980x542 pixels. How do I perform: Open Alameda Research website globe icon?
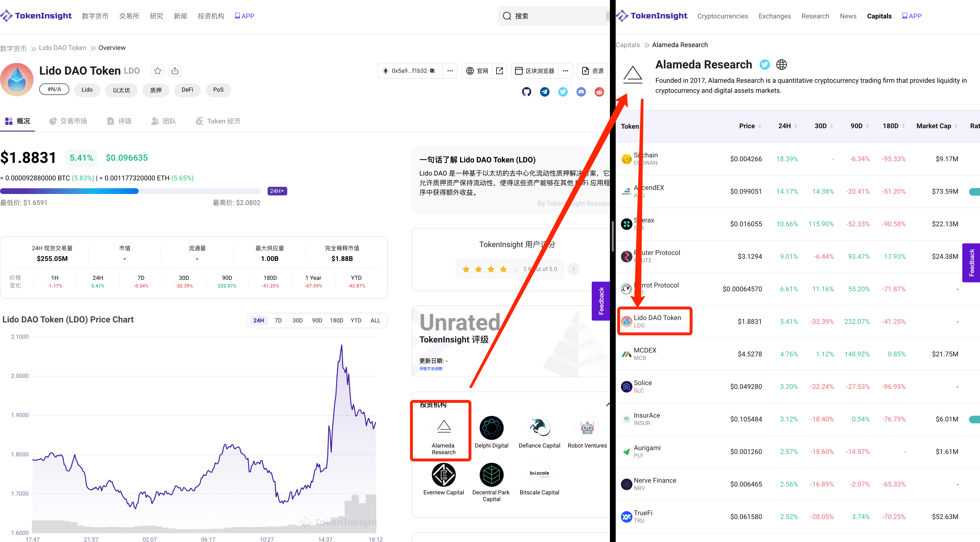[781, 65]
